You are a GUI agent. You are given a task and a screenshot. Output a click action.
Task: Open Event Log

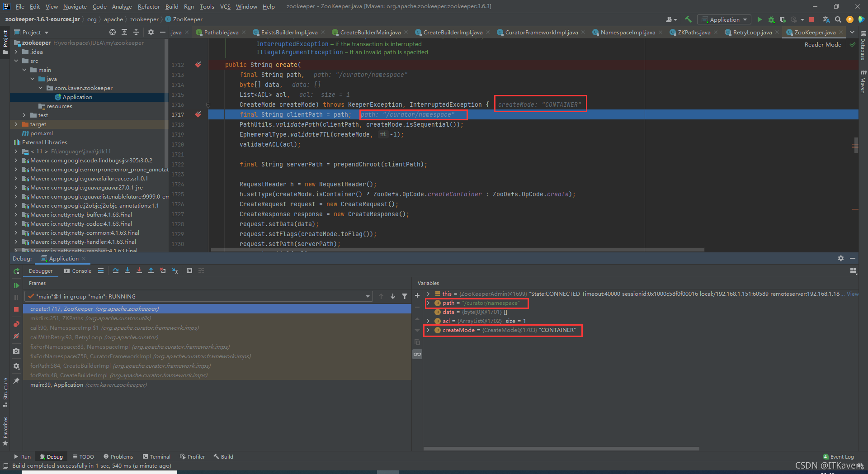pos(839,457)
